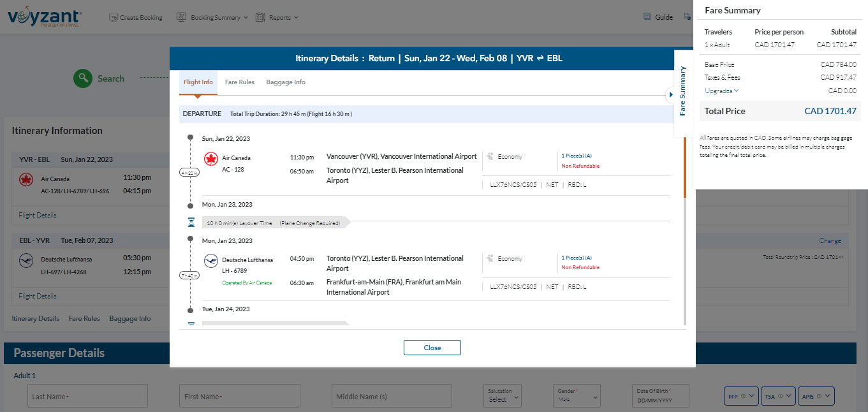
Task: Click the Create Booking icon
Action: click(x=114, y=17)
